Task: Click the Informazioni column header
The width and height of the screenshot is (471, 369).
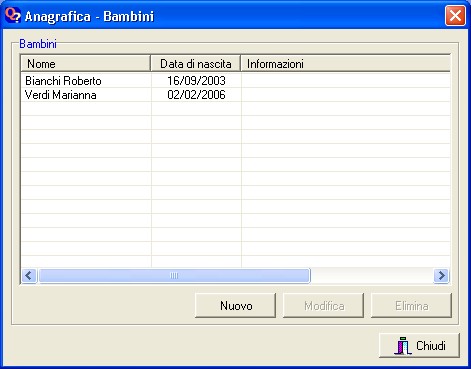Action: pos(345,63)
